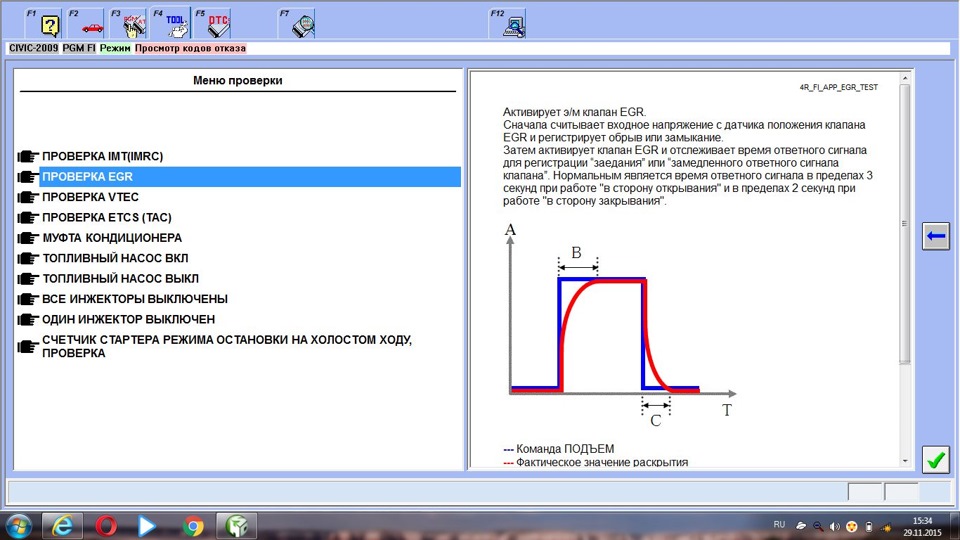The height and width of the screenshot is (540, 960).
Task: Open the F4 TOOL icon
Action: coord(171,24)
